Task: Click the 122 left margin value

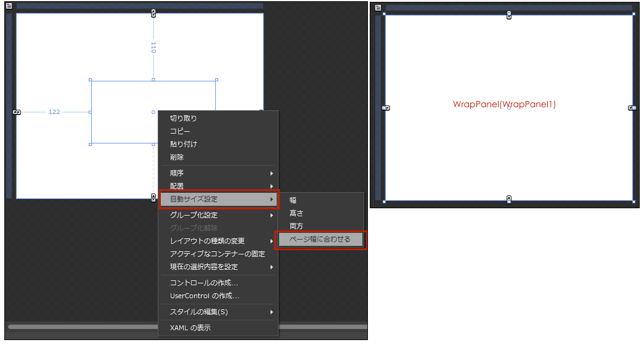Action: (x=54, y=112)
